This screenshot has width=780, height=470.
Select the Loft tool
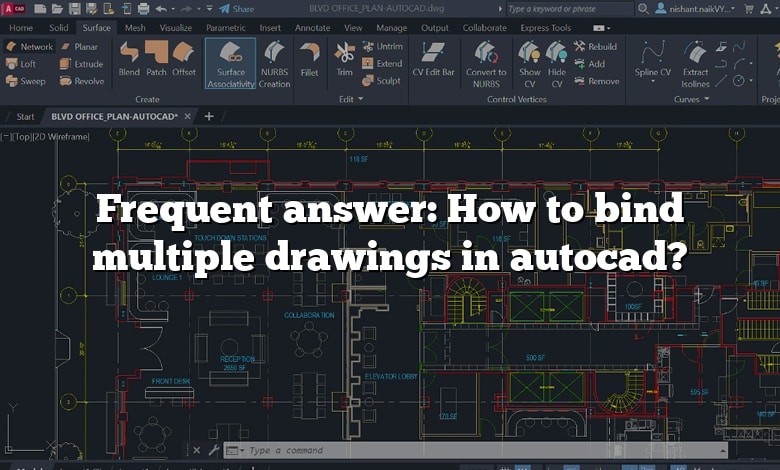point(21,64)
